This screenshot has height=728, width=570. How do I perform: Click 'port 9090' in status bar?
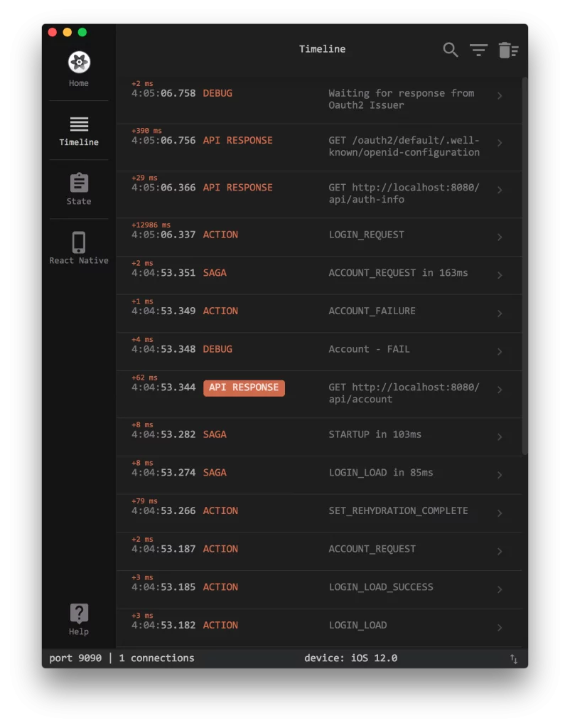(x=75, y=658)
